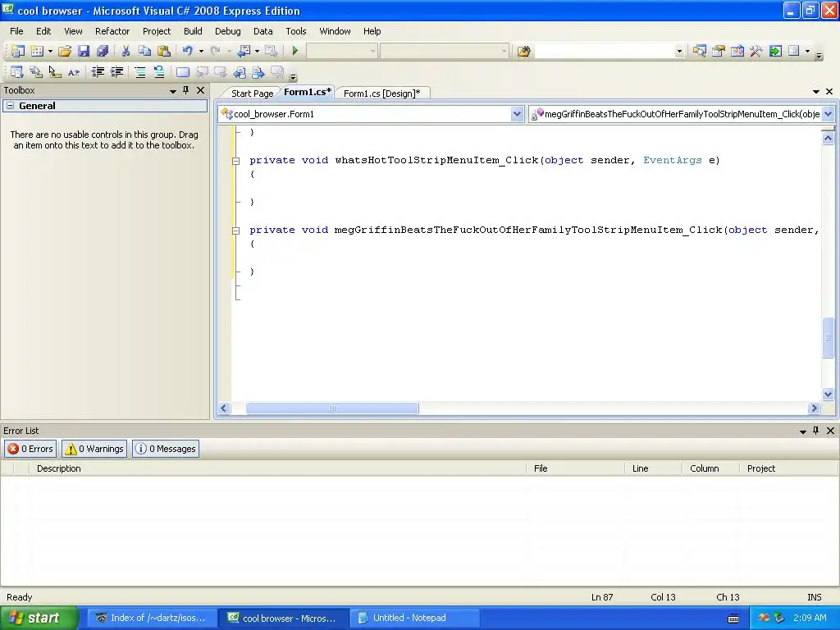The height and width of the screenshot is (630, 840).
Task: Toggle auto-hide pin on Error List panel
Action: tap(816, 431)
